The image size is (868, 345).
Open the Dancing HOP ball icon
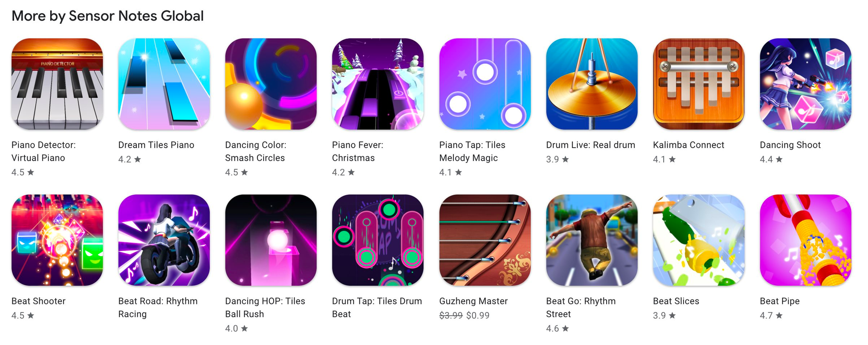point(271,240)
